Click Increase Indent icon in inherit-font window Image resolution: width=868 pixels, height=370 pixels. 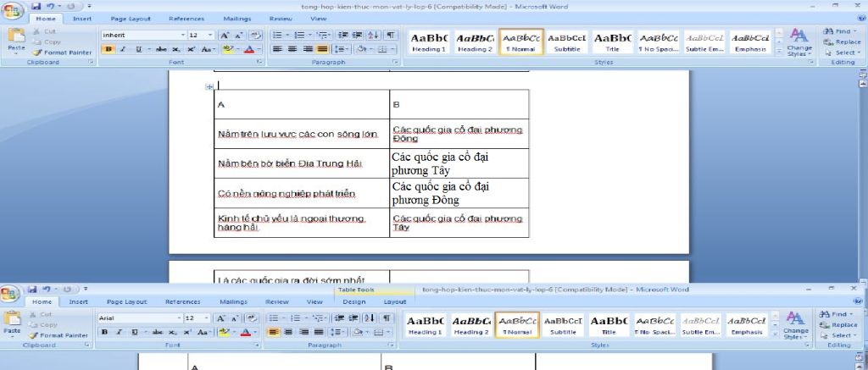[x=358, y=35]
